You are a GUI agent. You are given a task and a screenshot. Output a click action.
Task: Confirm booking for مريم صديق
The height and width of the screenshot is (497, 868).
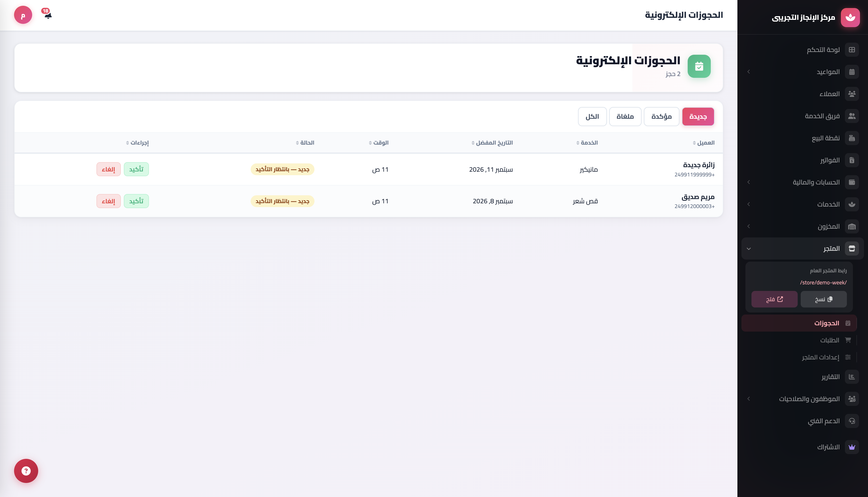(136, 201)
